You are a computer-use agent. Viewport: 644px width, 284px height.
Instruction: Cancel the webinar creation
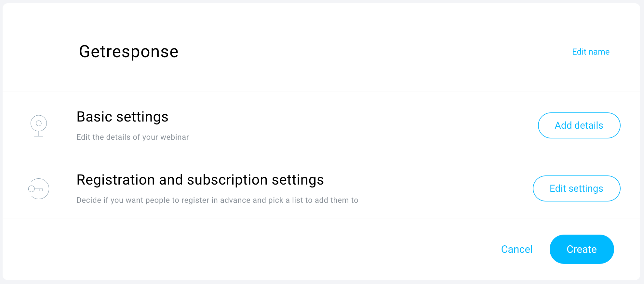coord(517,249)
